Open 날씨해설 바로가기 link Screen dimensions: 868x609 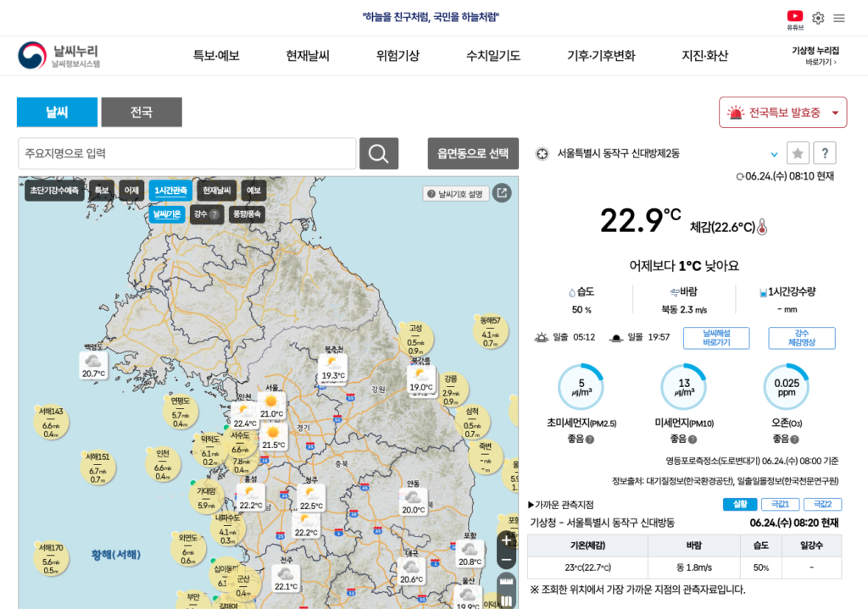[x=716, y=338]
